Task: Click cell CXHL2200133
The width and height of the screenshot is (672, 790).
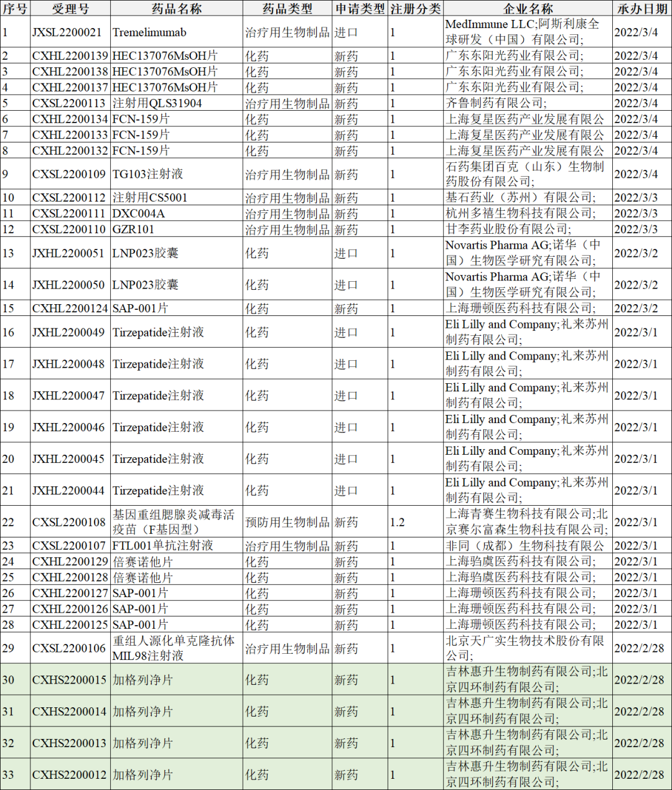Action: pos(70,134)
